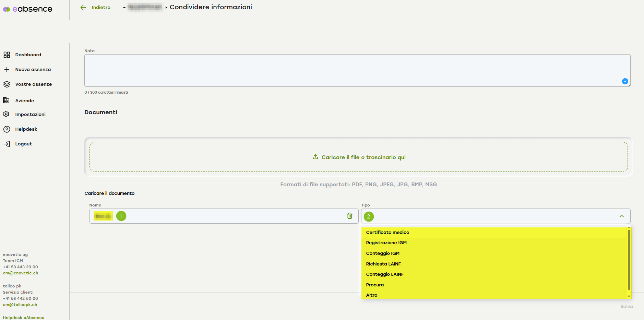The width and height of the screenshot is (644, 320).
Task: Select Conteggio LAINF document type
Action: [x=385, y=274]
